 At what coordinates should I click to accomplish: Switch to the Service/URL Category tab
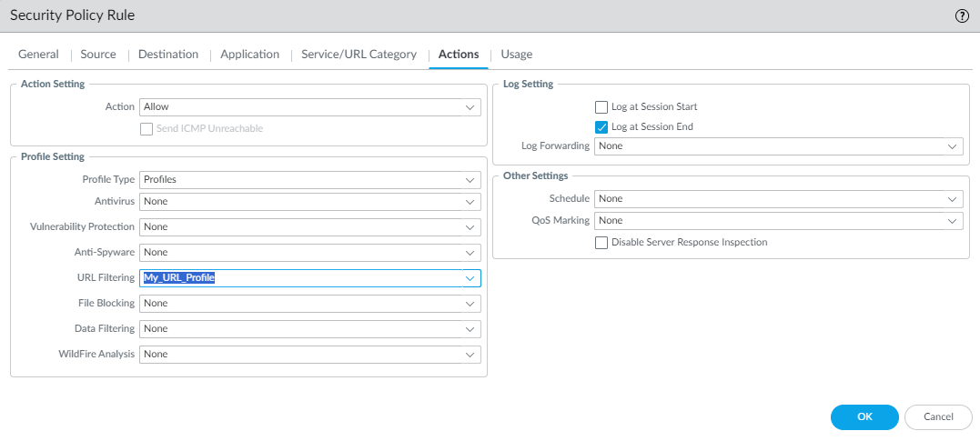point(359,55)
